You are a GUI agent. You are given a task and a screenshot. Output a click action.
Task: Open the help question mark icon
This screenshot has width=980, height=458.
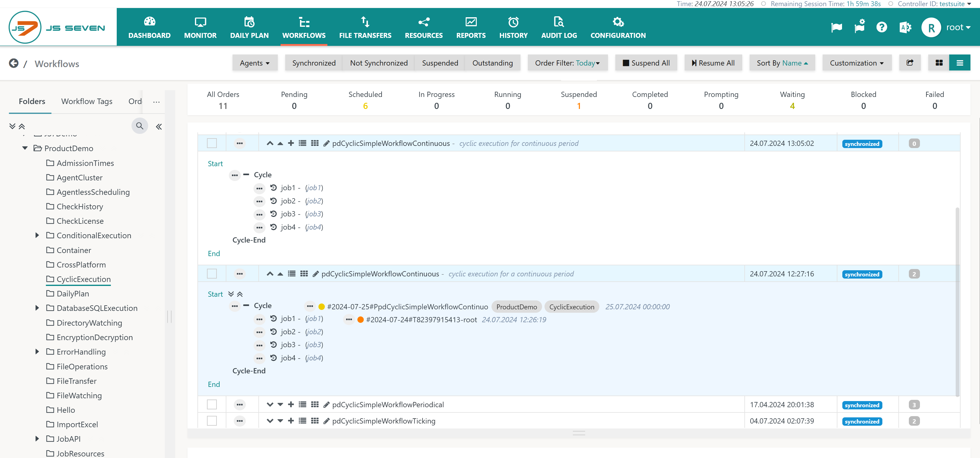881,27
